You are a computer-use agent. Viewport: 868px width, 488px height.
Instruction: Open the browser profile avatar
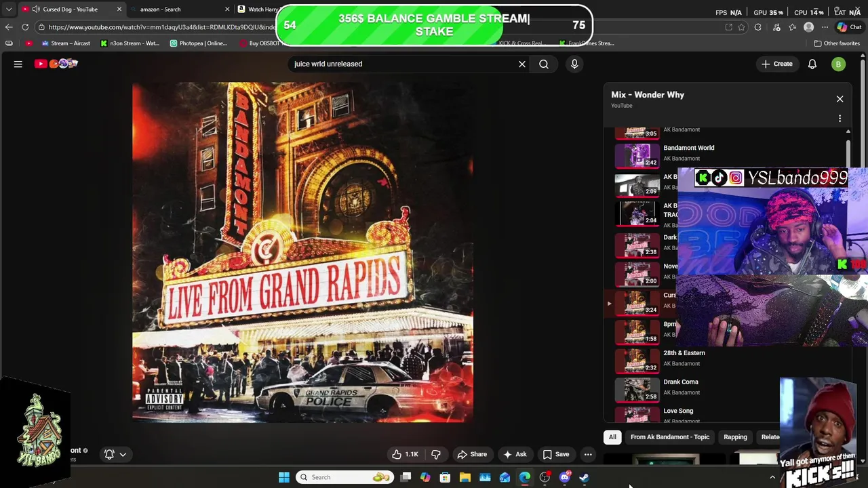click(x=808, y=27)
